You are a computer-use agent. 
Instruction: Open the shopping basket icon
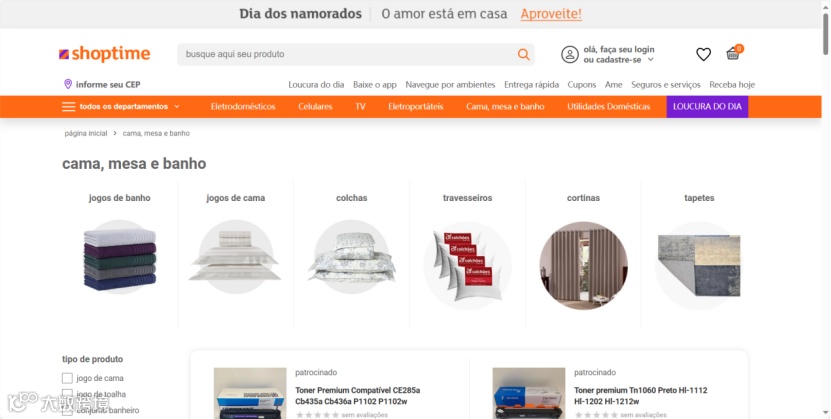click(733, 53)
